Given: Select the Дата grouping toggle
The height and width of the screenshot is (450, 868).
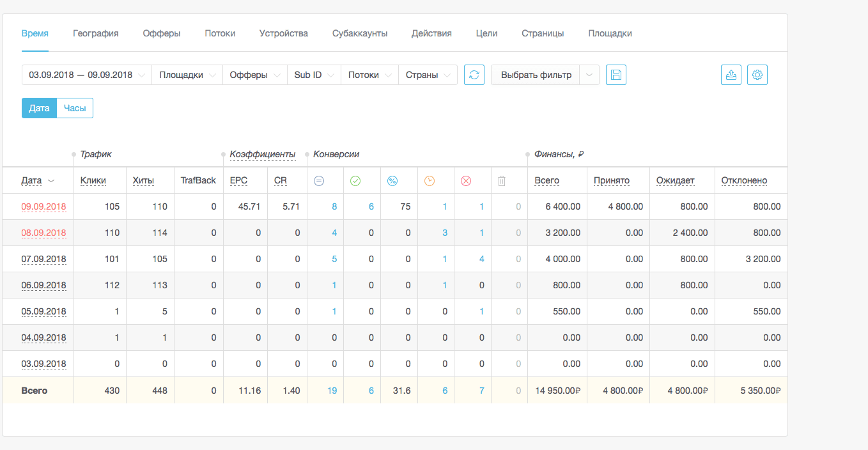Looking at the screenshot, I should pos(39,108).
